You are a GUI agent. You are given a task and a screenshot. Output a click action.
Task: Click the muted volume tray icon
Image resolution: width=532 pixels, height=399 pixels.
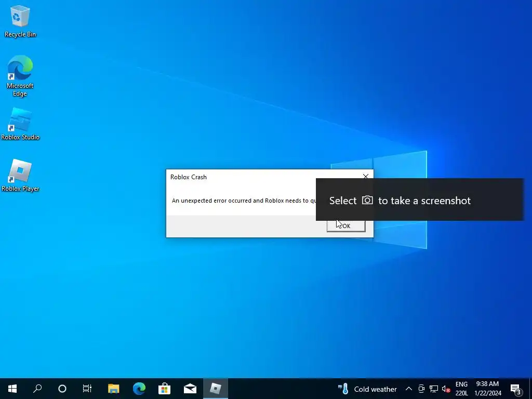[x=446, y=389]
